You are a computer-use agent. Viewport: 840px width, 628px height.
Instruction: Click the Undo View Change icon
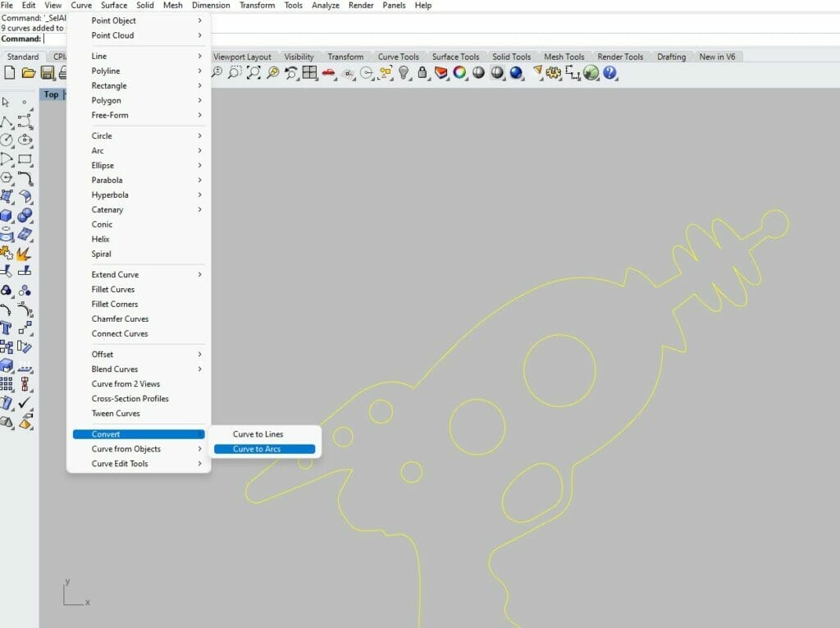[291, 72]
